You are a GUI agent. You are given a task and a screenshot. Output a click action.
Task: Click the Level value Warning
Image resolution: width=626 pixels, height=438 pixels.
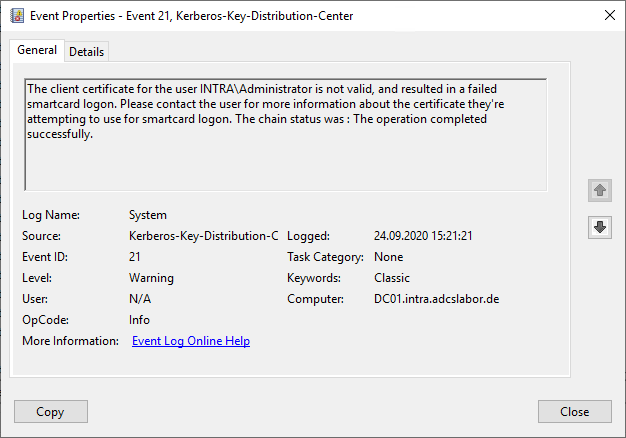151,278
